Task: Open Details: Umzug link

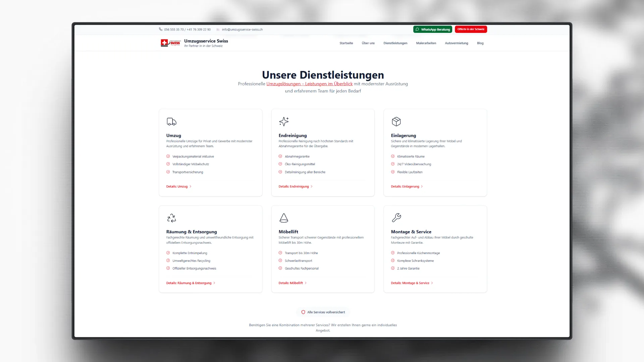Action: [x=179, y=186]
